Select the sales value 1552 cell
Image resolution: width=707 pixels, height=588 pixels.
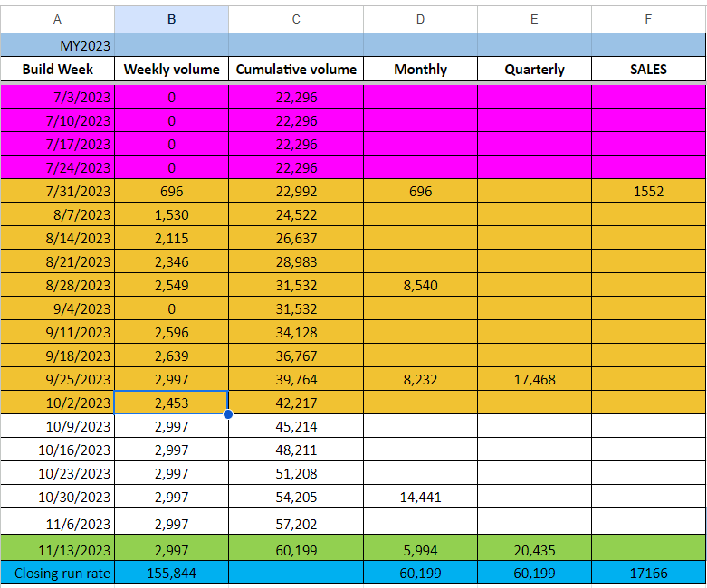point(648,191)
